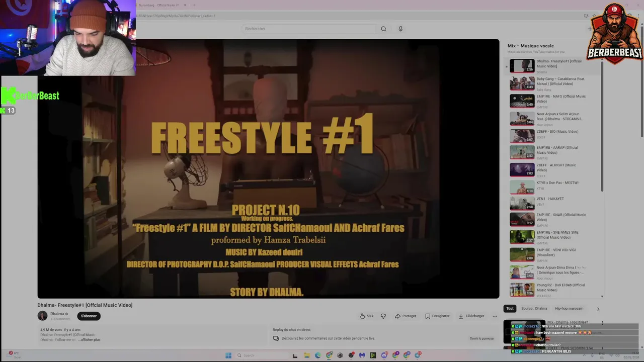Image resolution: width=644 pixels, height=362 pixels.
Task: Open the Dhalma channel name link
Action: click(x=57, y=314)
